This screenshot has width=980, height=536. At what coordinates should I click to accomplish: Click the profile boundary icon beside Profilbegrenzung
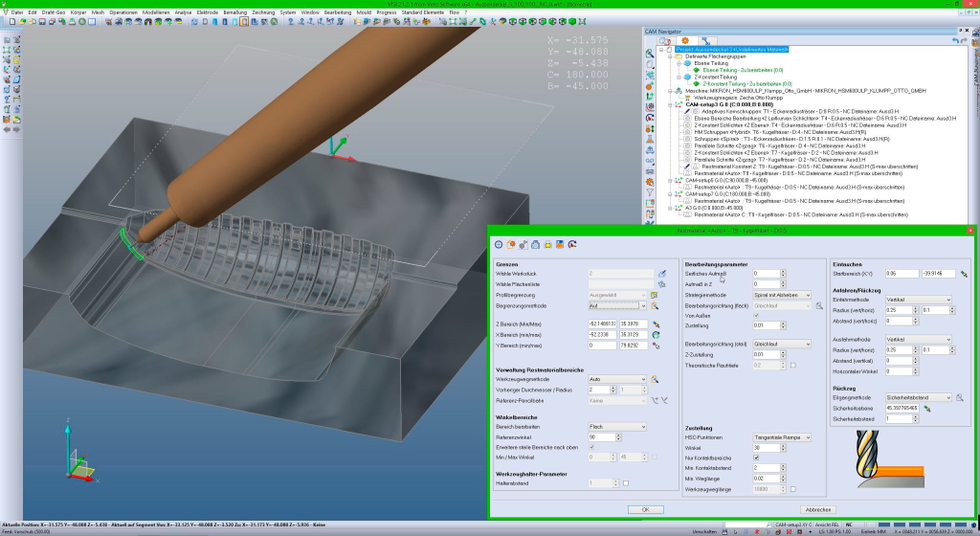coord(655,295)
